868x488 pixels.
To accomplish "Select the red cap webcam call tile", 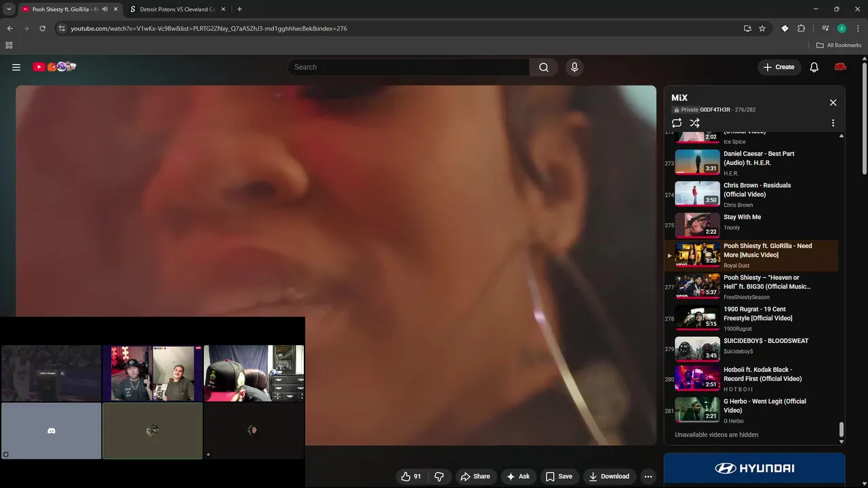I will point(254,373).
